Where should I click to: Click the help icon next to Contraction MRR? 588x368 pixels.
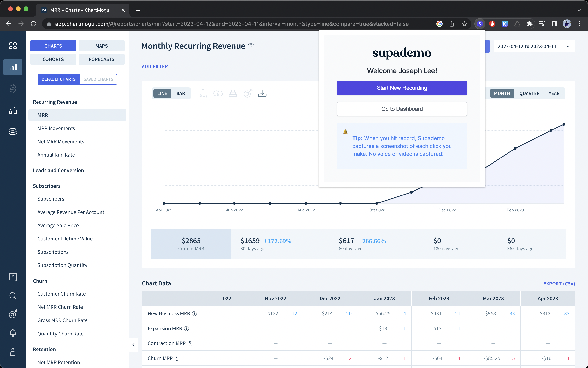(190, 343)
